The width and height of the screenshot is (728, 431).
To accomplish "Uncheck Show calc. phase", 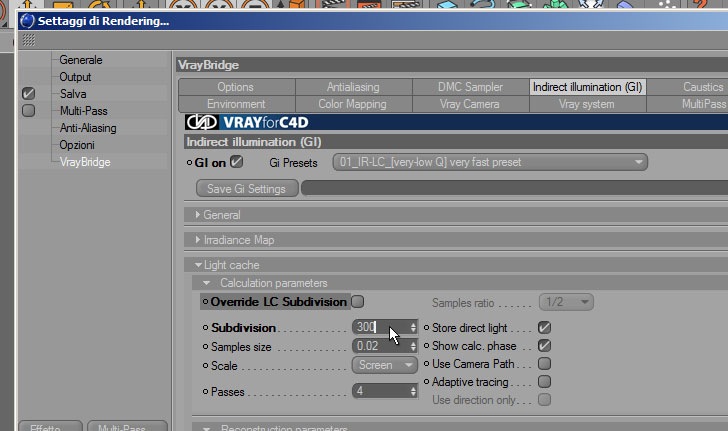I will click(x=544, y=346).
